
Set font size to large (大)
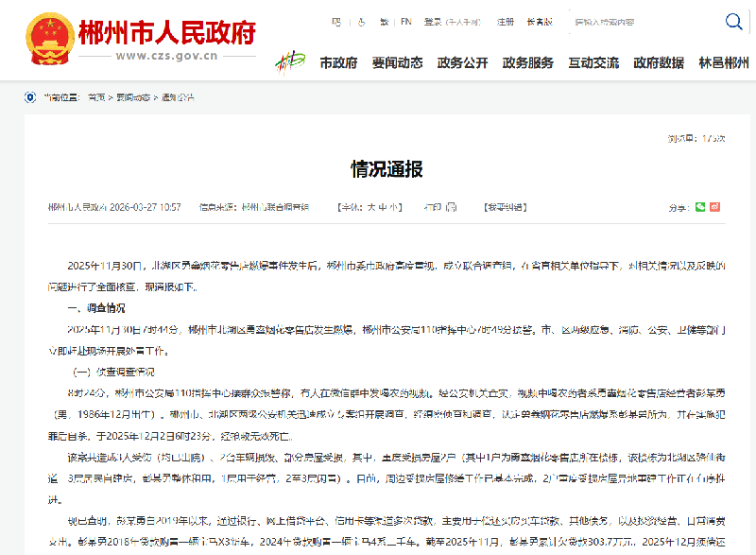click(x=371, y=206)
